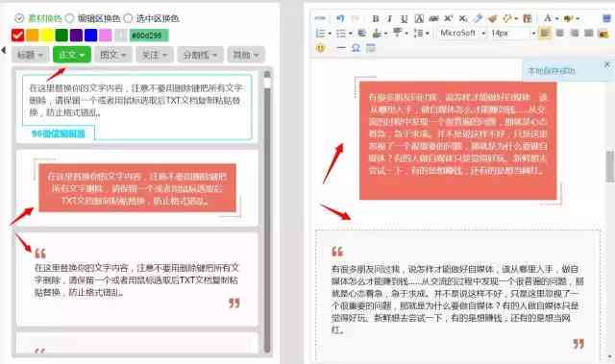
Task: Open the special character omega picker
Action: (x=356, y=48)
